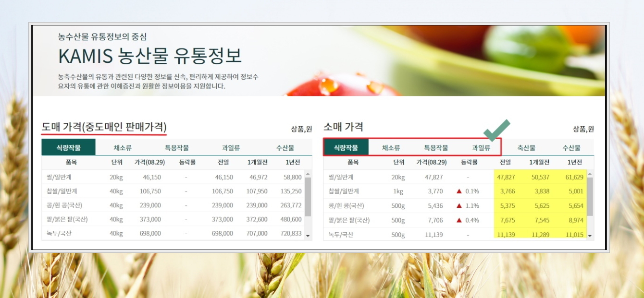The height and width of the screenshot is (298, 644).
Task: Click 녹두/국산 item in 도매 가격 table
Action: (x=59, y=233)
